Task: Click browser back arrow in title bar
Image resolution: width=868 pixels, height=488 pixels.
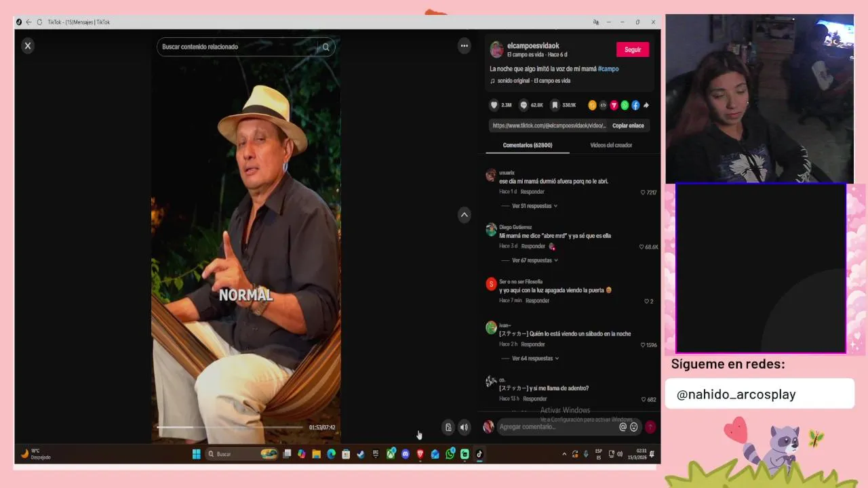Action: [28, 22]
